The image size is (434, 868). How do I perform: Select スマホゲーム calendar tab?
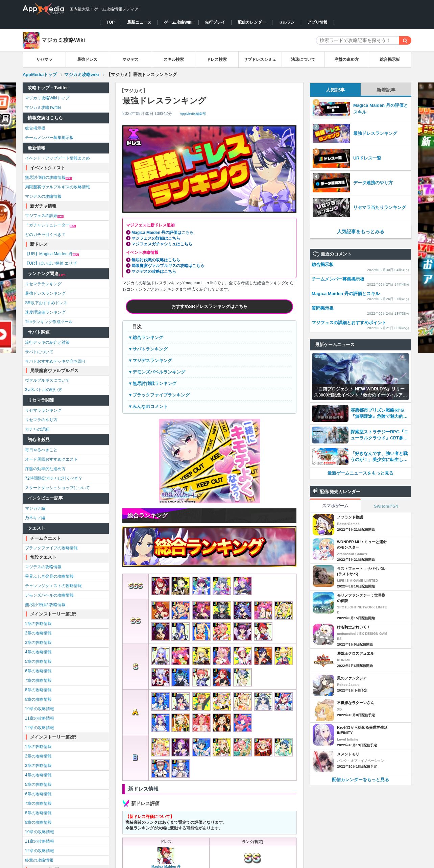pos(335,506)
